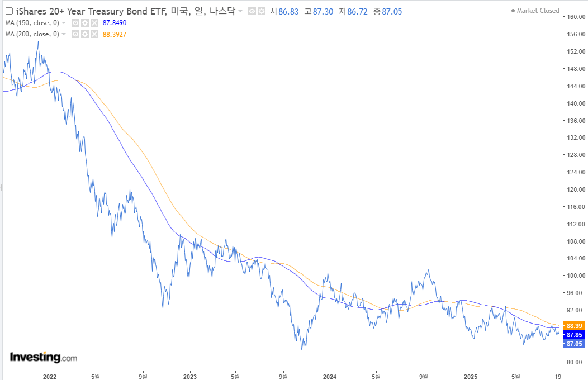Click the MA (200, close, 0) label
588x380 pixels.
point(32,34)
